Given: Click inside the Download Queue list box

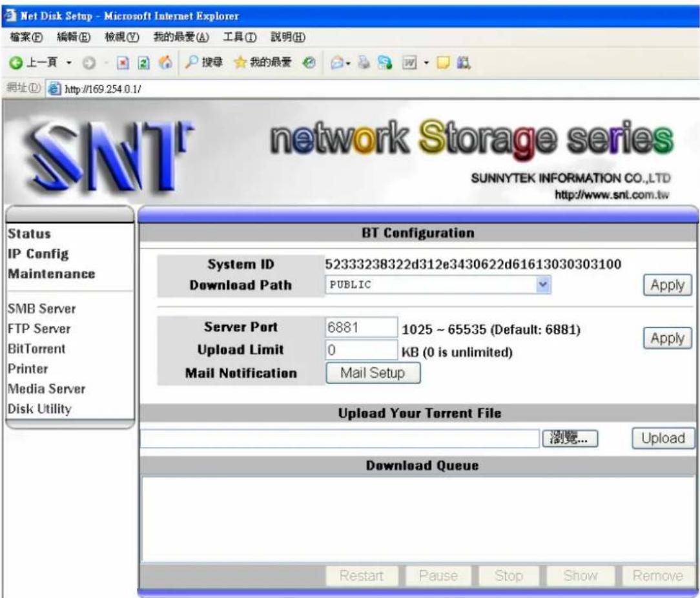Looking at the screenshot, I should [x=418, y=520].
